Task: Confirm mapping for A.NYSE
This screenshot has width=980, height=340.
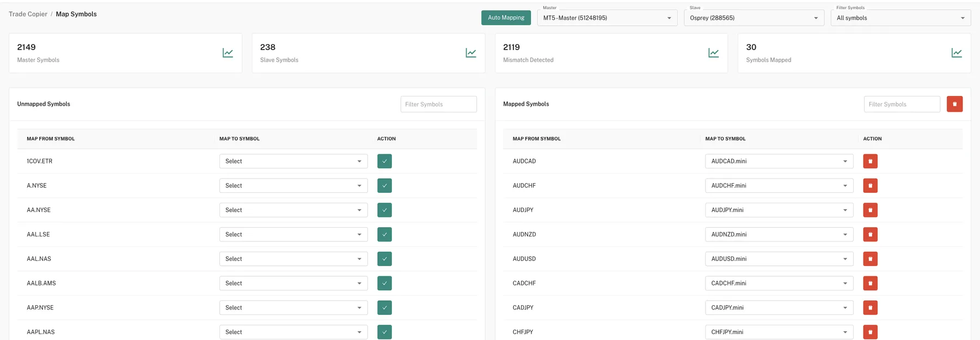Action: [x=384, y=186]
